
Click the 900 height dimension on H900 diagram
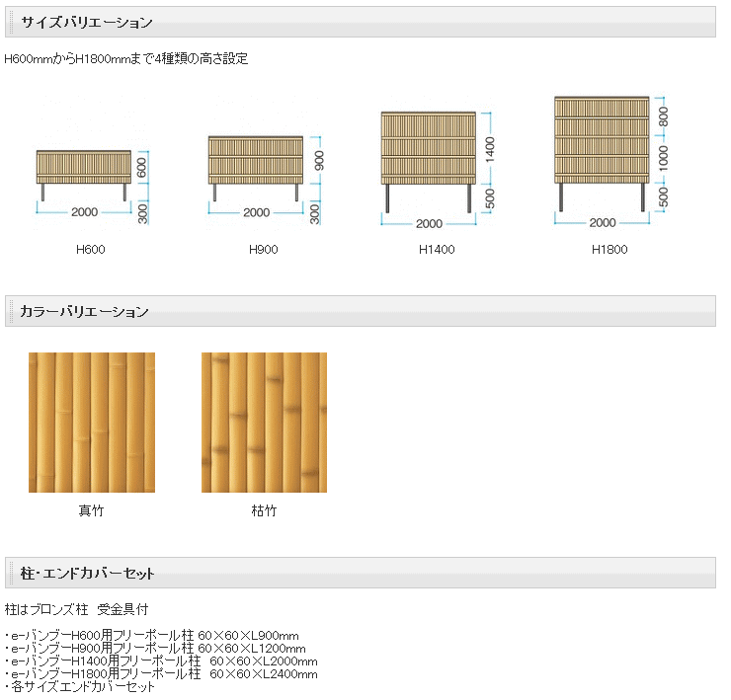click(319, 160)
